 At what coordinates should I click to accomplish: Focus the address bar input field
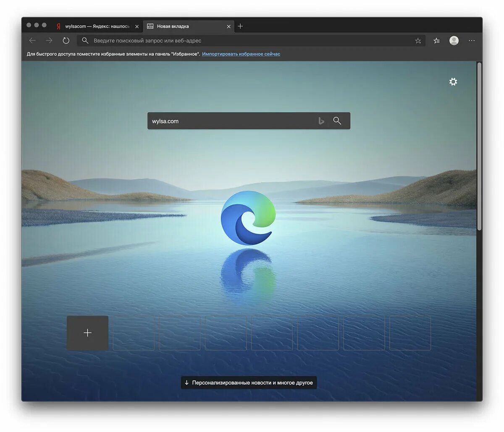[252, 41]
